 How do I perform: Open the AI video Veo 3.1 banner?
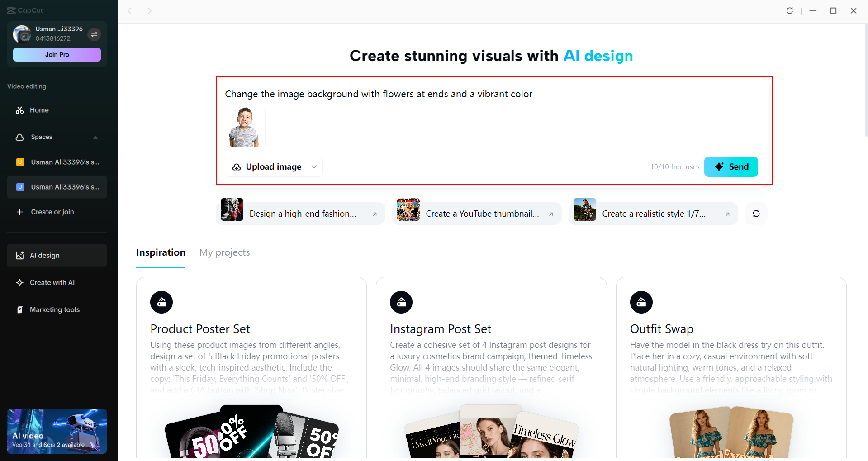[57, 431]
